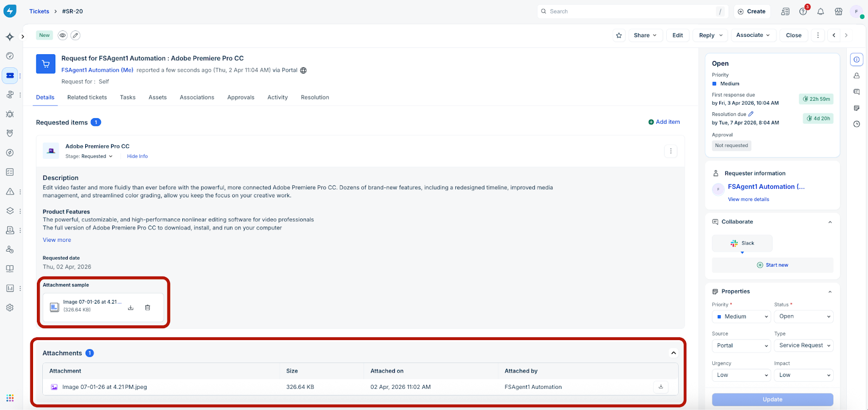The height and width of the screenshot is (410, 868).
Task: Click the Update button
Action: pyautogui.click(x=773, y=400)
